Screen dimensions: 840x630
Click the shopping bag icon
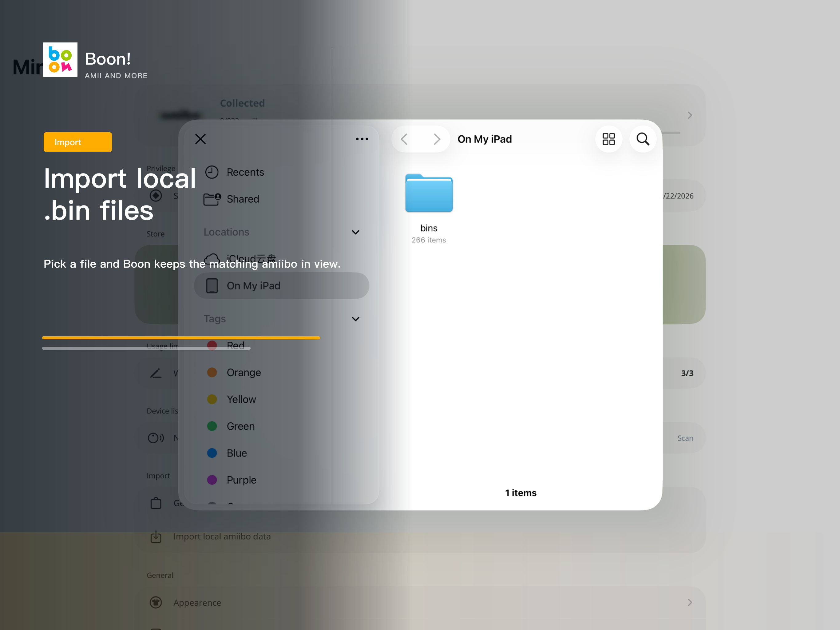click(x=156, y=503)
